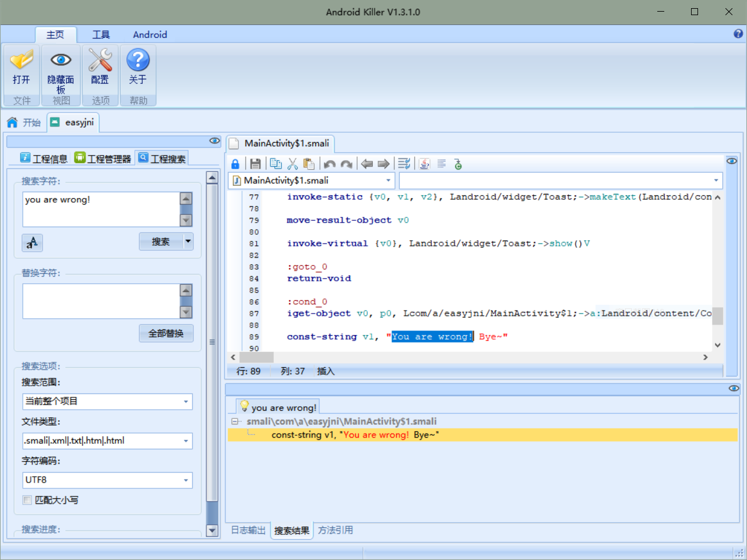This screenshot has height=560, width=747.
Task: Cut selected text using the scissors icon
Action: coord(293,164)
